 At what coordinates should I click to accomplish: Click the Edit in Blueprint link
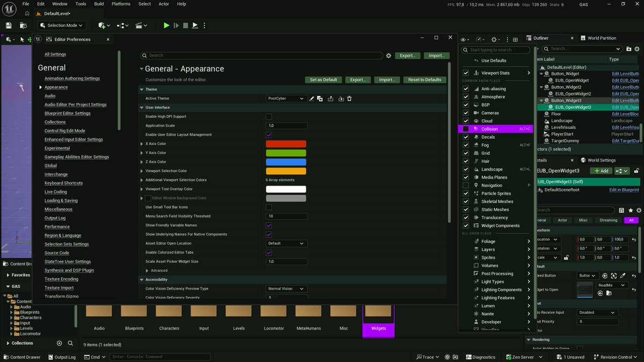pyautogui.click(x=624, y=190)
